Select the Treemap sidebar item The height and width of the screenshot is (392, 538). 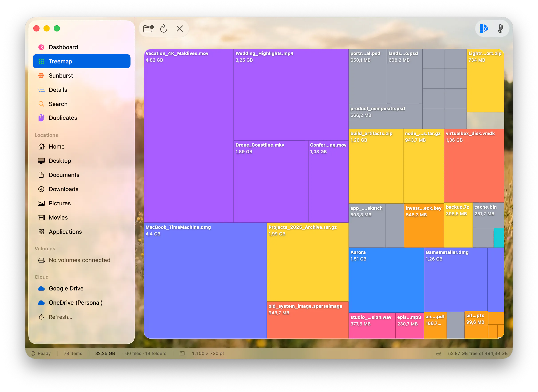[81, 61]
